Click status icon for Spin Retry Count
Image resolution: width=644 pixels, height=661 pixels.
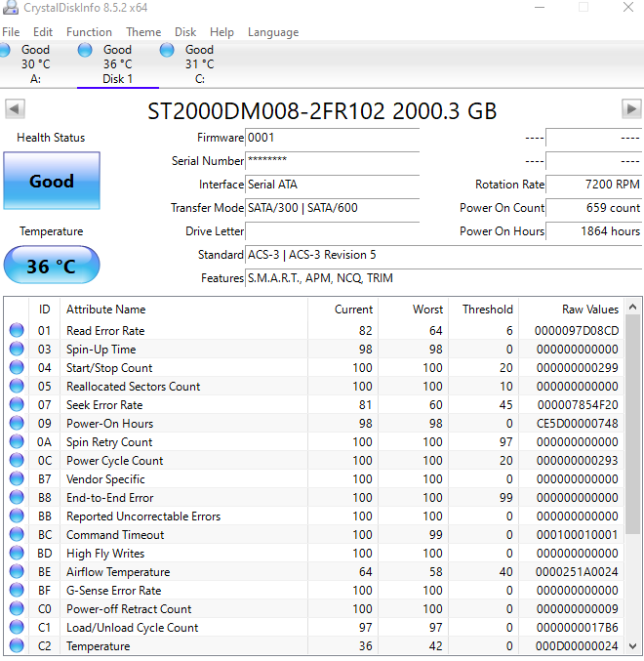(17, 441)
